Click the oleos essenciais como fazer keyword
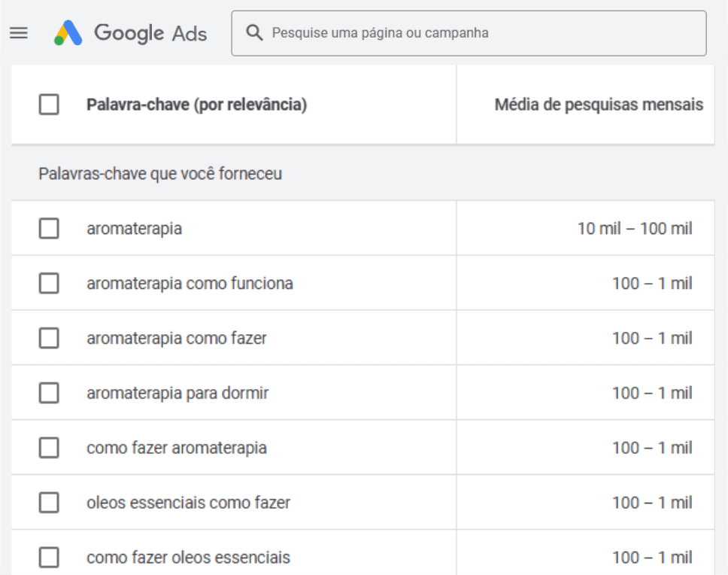This screenshot has width=728, height=575. click(188, 503)
